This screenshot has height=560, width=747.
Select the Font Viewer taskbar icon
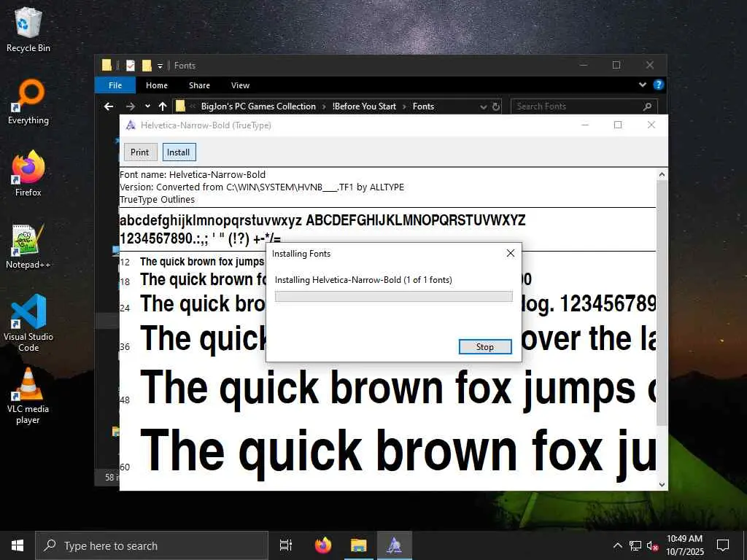pyautogui.click(x=395, y=545)
